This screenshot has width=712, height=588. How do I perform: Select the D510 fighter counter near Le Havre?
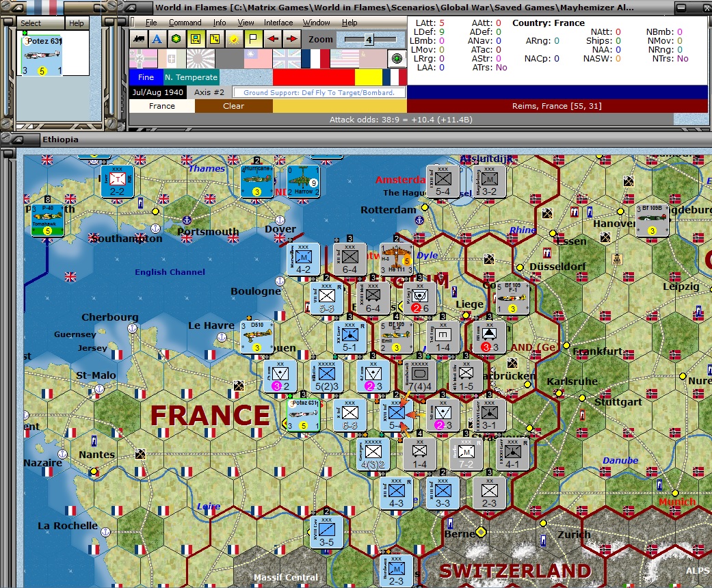coord(257,337)
